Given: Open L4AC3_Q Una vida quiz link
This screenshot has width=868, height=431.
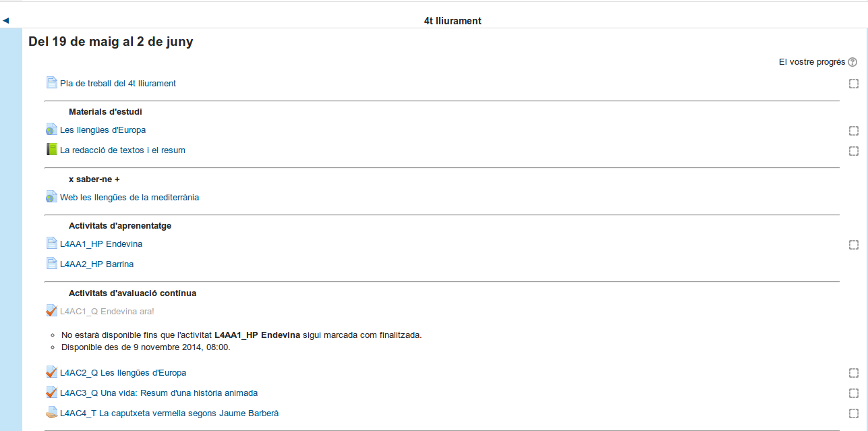Looking at the screenshot, I should 158,393.
